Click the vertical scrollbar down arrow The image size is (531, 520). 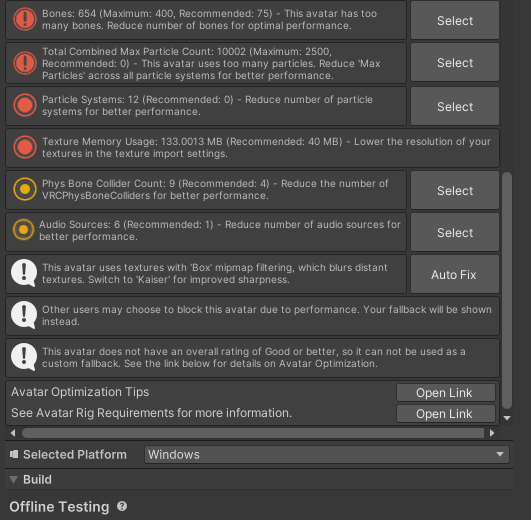507,418
